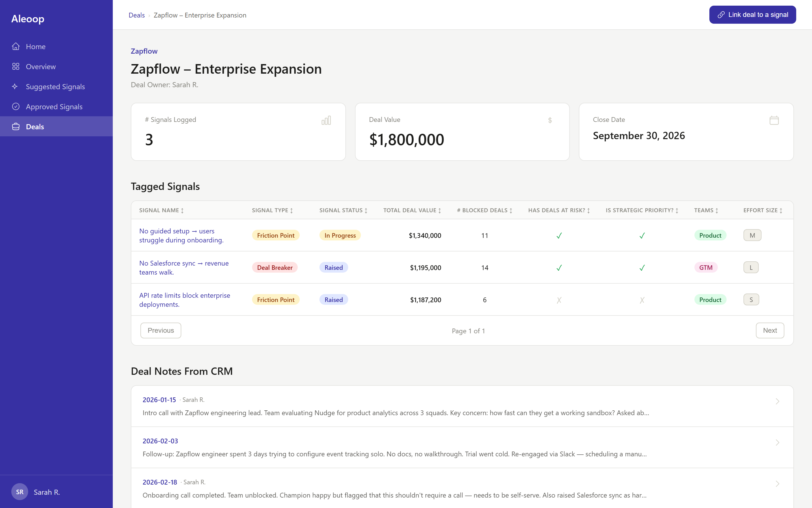Click the $1,187,200 deal value cell

[425, 300]
